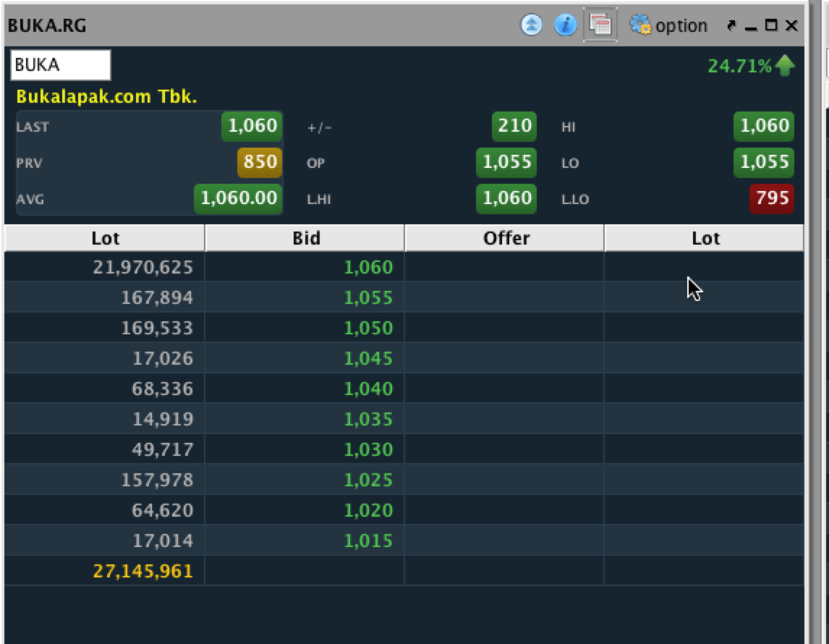
Task: Select the 24.71% change value
Action: [739, 66]
